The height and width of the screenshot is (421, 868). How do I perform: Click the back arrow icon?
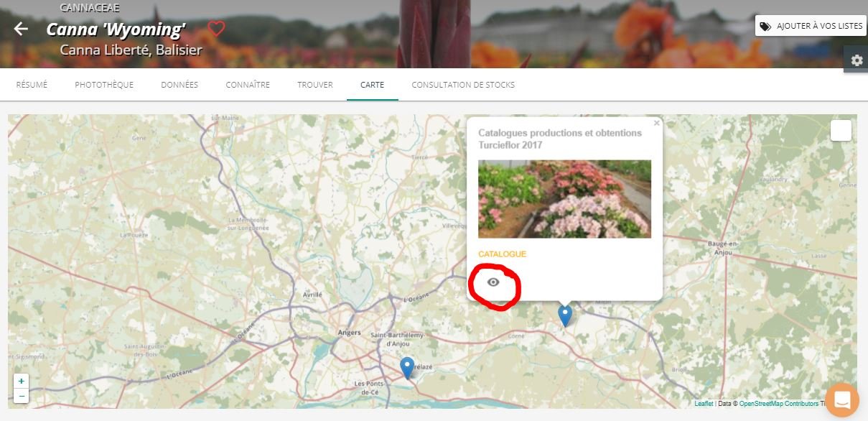point(21,29)
